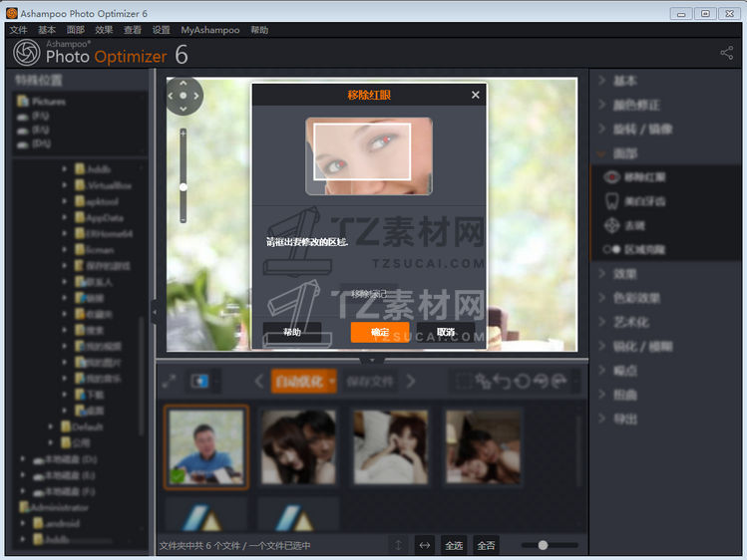Click the 保存文件 button

[x=370, y=381]
